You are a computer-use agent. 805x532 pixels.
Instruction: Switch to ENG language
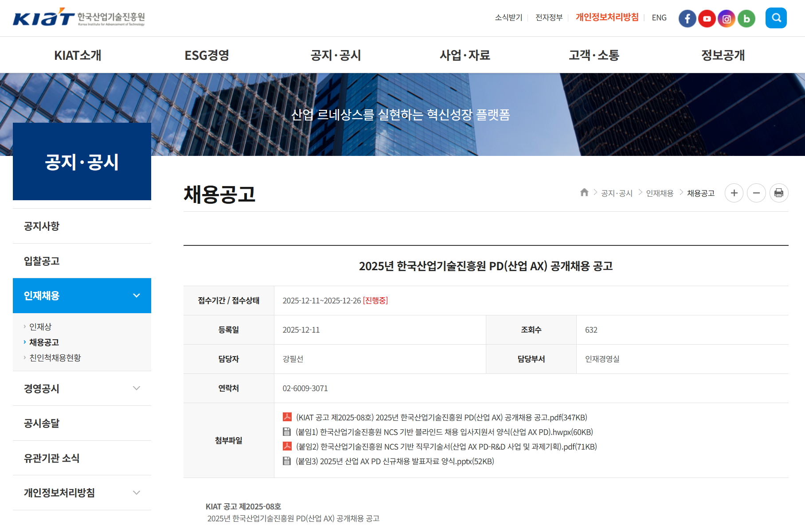[x=659, y=18]
